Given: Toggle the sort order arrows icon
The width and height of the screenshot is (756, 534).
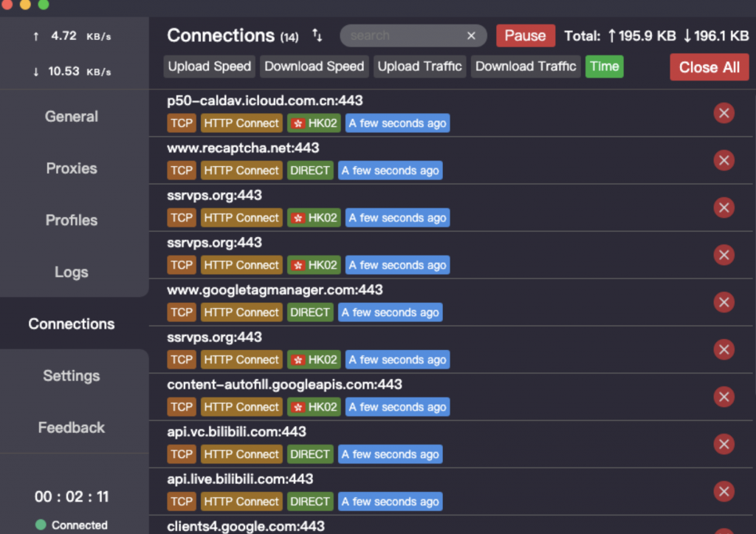Looking at the screenshot, I should pyautogui.click(x=317, y=35).
